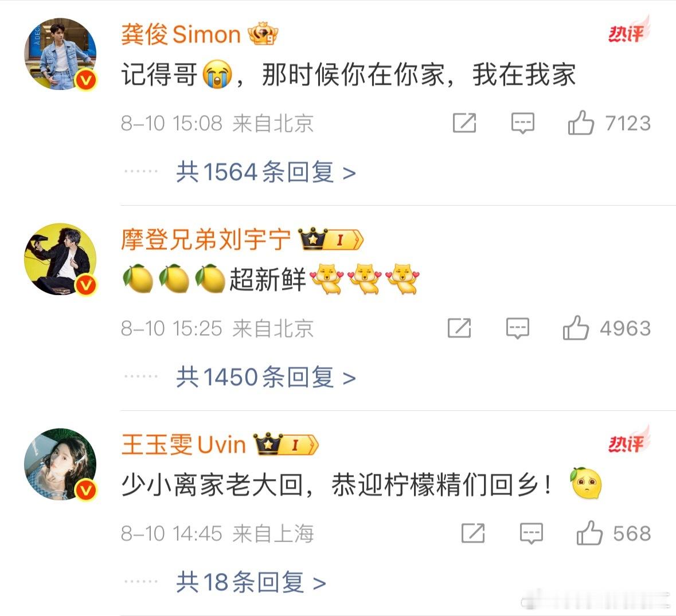Expand the 共1564条回复 replies
Image resolution: width=676 pixels, height=616 pixels.
point(266,172)
